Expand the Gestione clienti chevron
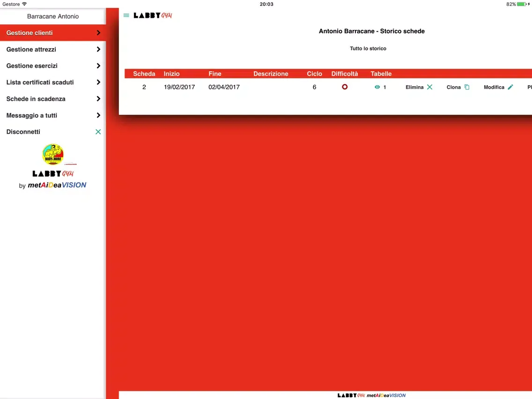532x399 pixels. (x=98, y=33)
